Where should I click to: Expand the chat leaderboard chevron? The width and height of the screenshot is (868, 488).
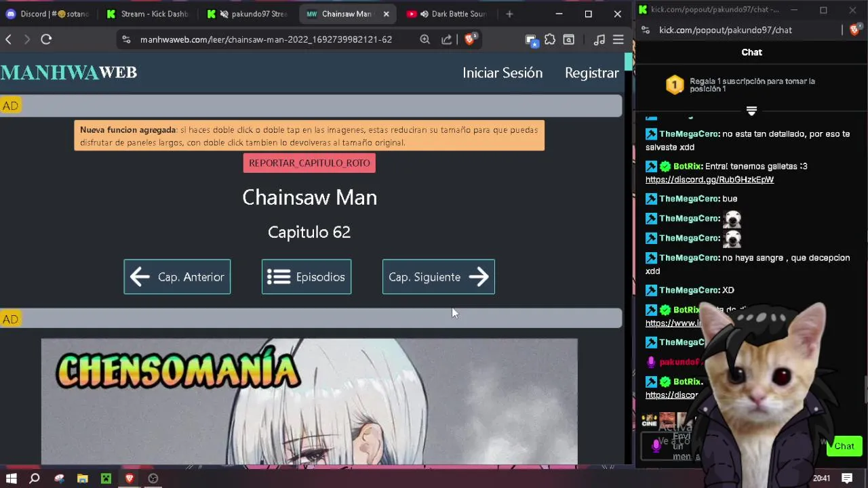751,110
